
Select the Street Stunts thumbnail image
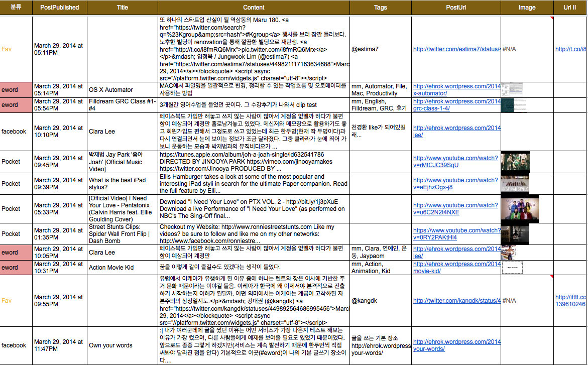tap(515, 234)
